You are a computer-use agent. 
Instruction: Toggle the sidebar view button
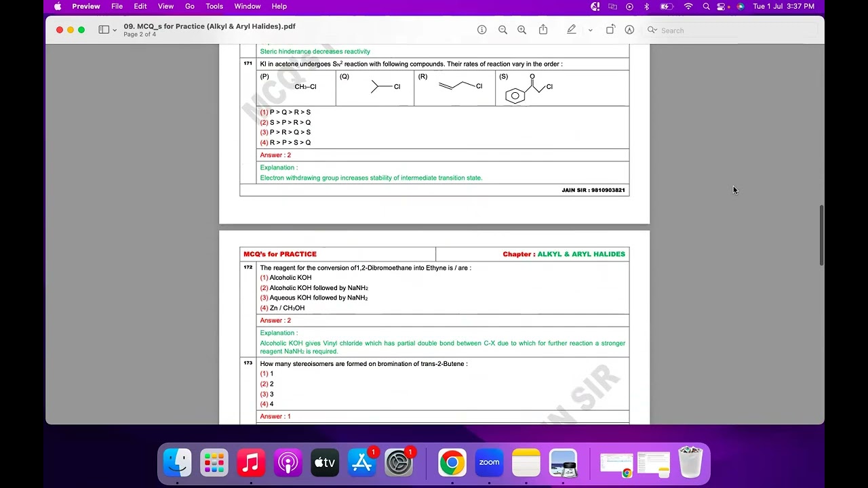(x=104, y=30)
